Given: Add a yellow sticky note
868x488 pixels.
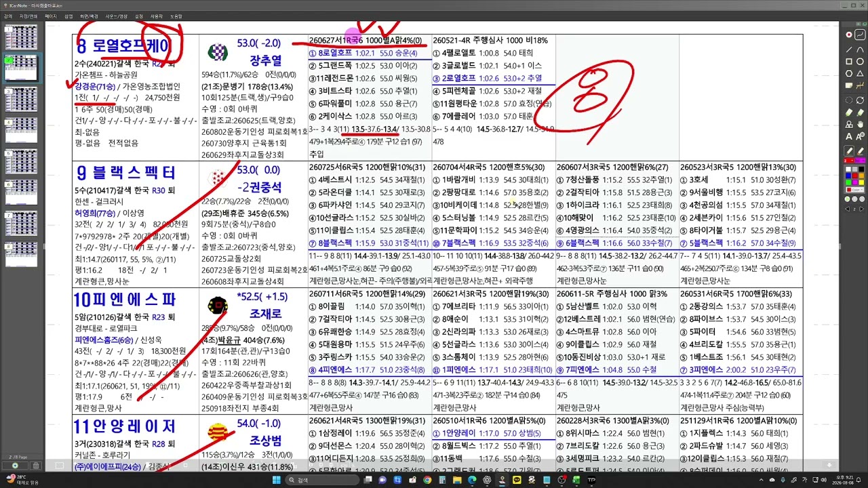Looking at the screenshot, I should coord(849,86).
